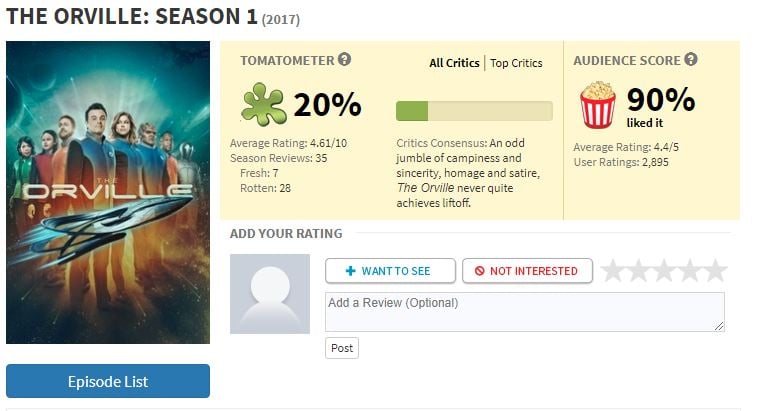Click the default user avatar image
Viewport: 758px width, 411px height.
click(270, 294)
